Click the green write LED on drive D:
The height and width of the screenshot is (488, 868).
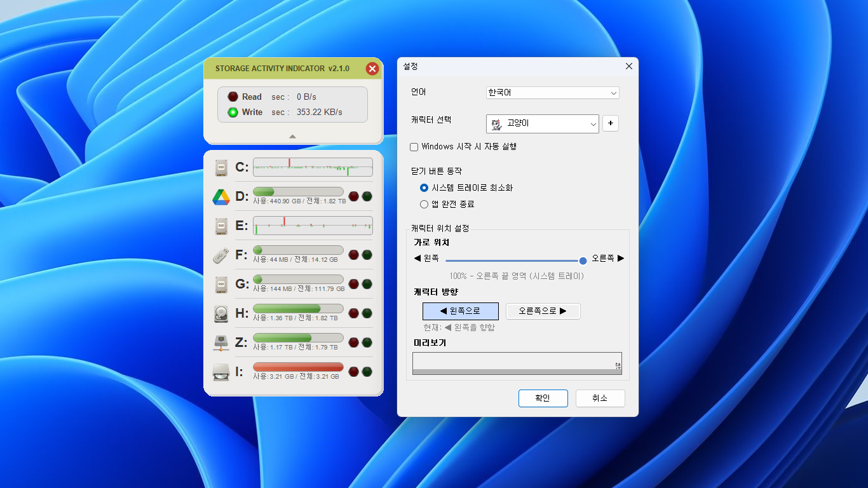[x=367, y=196]
